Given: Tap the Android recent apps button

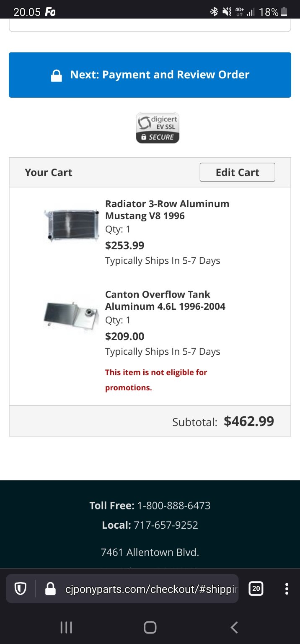Looking at the screenshot, I should pyautogui.click(x=66, y=627).
